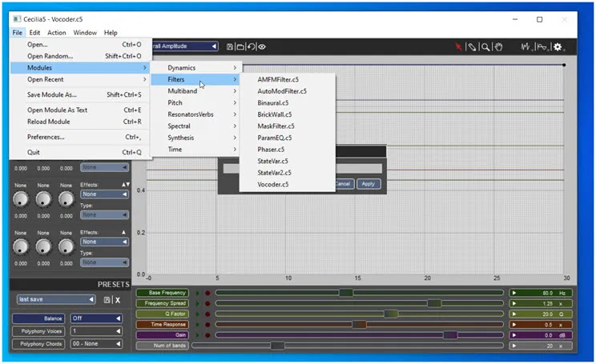Click the first knob in middle effects row
Screen dimensions: 596x364
point(21,199)
